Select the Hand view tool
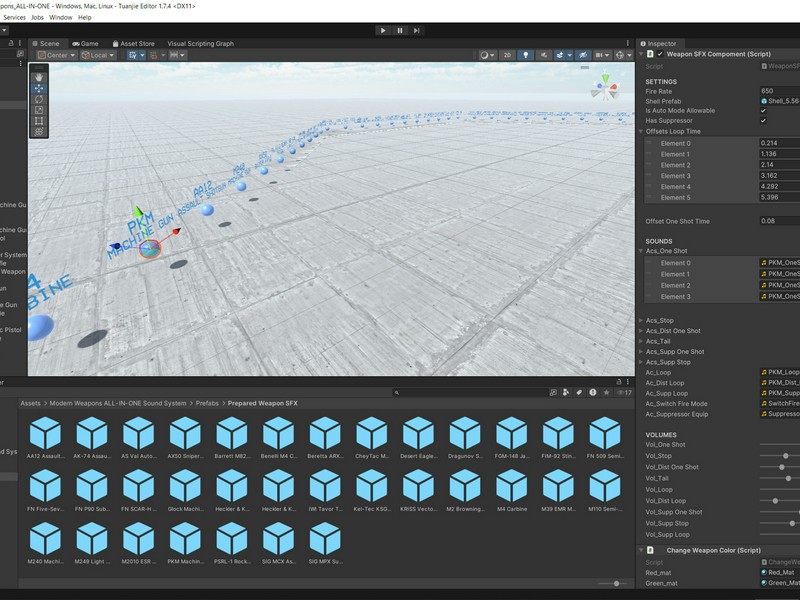This screenshot has height=600, width=800. [x=39, y=77]
